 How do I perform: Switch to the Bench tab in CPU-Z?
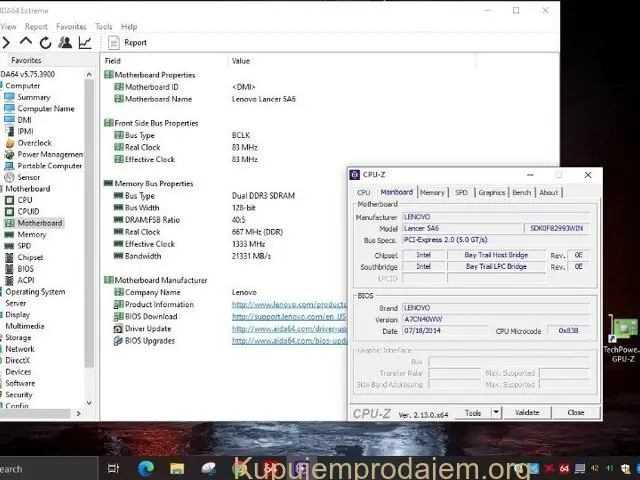tap(522, 192)
